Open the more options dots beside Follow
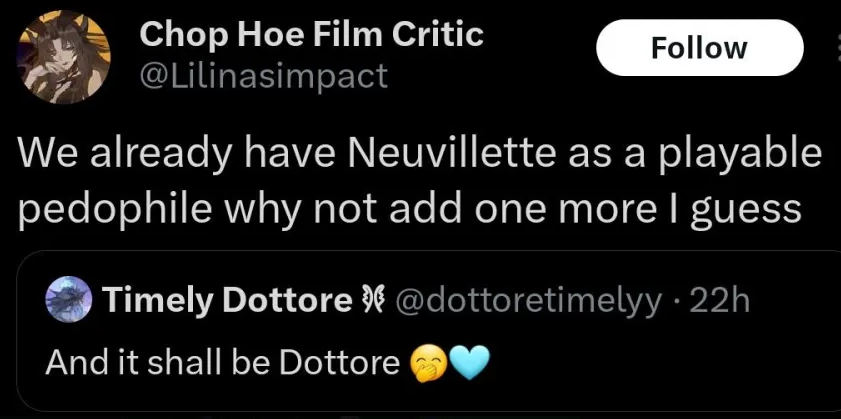Image resolution: width=841 pixels, height=419 pixels. (x=838, y=48)
